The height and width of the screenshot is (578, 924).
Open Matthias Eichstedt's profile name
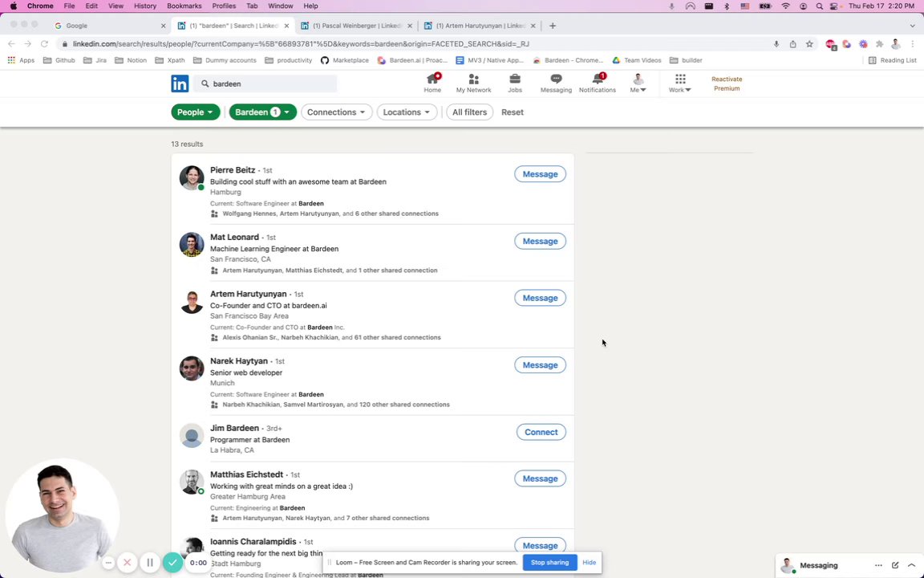click(x=246, y=474)
